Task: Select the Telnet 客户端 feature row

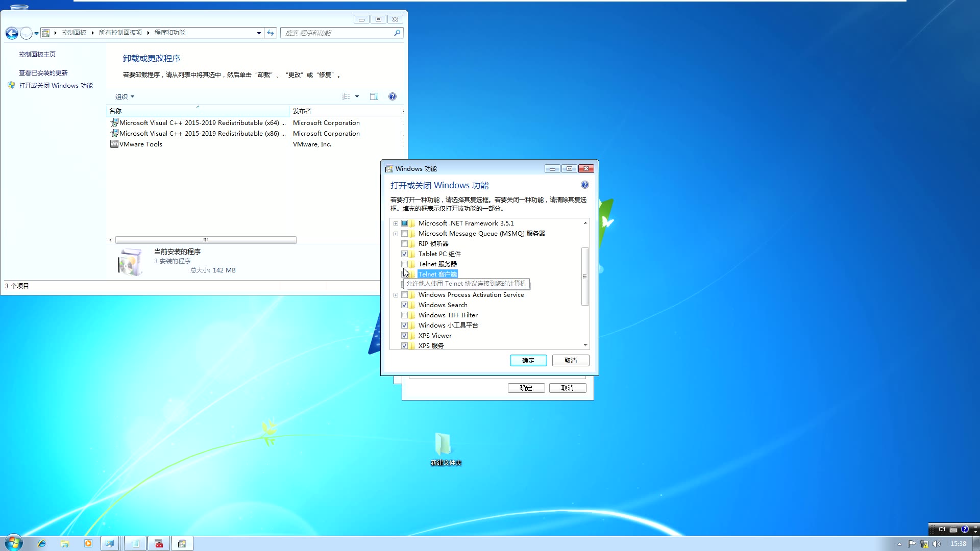Action: [437, 274]
